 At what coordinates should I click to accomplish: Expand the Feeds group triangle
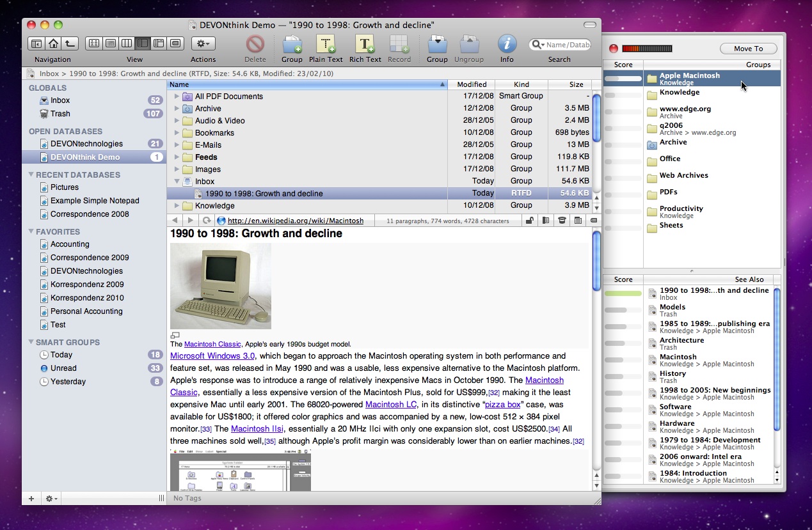click(177, 157)
